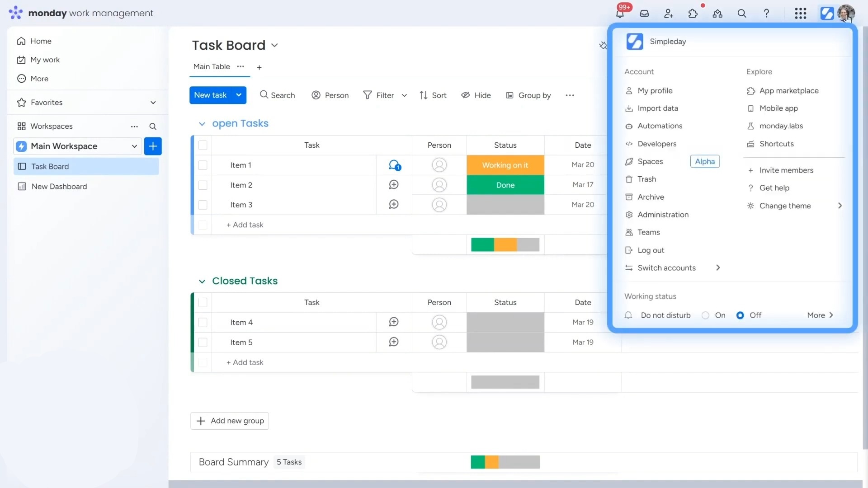Assign a person to Item 2
This screenshot has height=488, width=868.
439,185
